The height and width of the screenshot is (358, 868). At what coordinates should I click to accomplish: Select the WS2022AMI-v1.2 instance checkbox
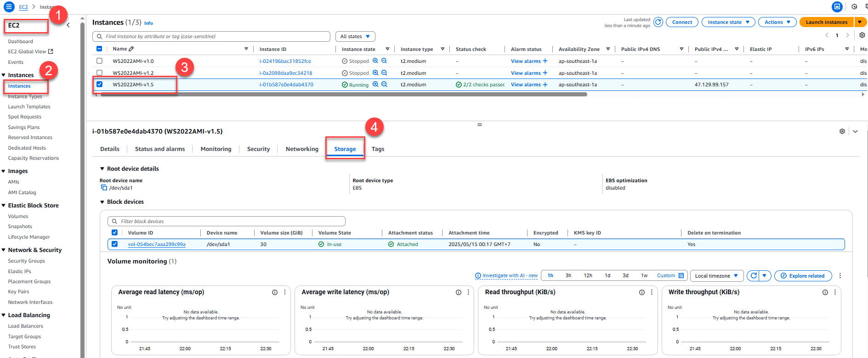[99, 73]
